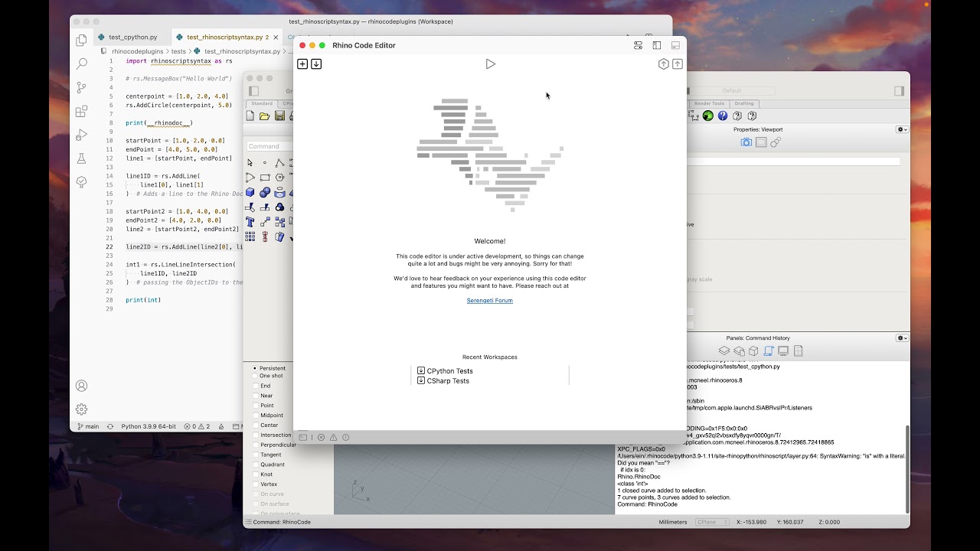Click the boxed up-arrow icon in Rhino Code Editor
This screenshot has height=551, width=980.
pyautogui.click(x=678, y=64)
